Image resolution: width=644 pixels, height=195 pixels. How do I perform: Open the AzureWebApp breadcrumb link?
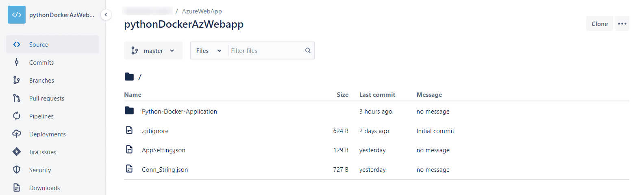coord(202,11)
